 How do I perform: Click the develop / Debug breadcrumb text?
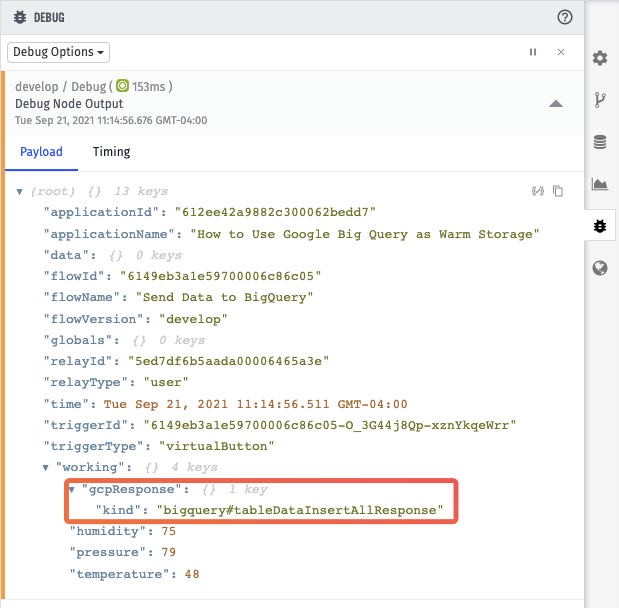click(x=61, y=86)
